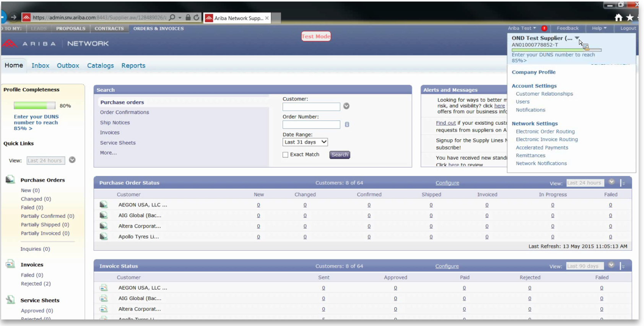Viewport: 644px width, 326px height.
Task: Open Invoice Status view dropdown arrow
Action: tap(611, 265)
